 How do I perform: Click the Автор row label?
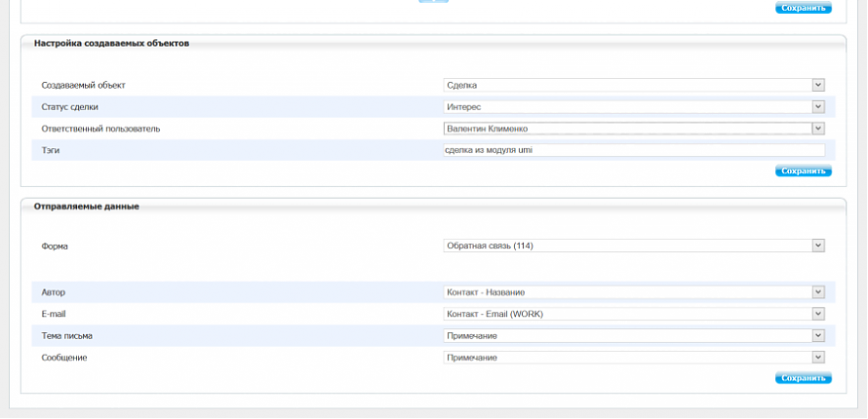click(54, 292)
